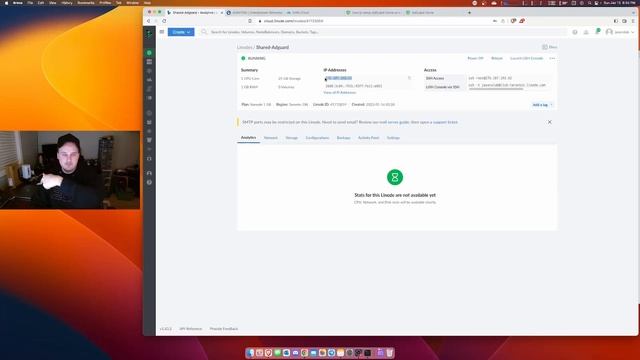Open the Kubernetes sidebar icon
Screen dimensions: 640x360
coord(149,131)
